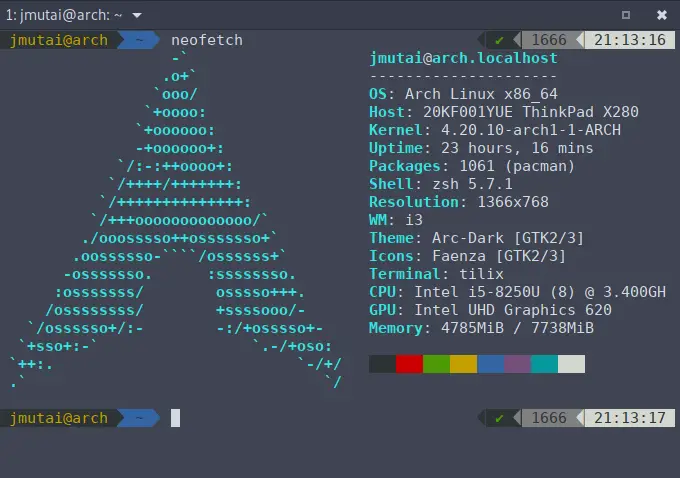The width and height of the screenshot is (680, 478).
Task: Click the 'Terminal: tilix' line
Action: click(x=436, y=274)
